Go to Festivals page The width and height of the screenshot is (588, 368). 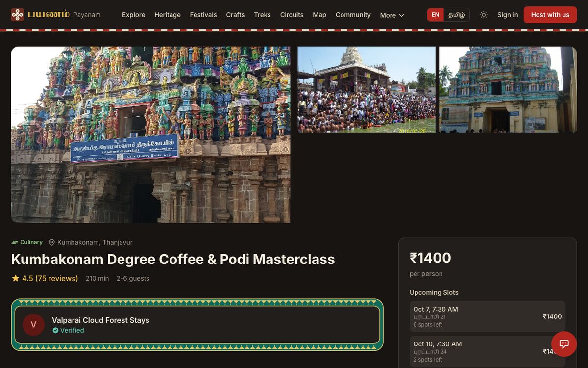point(203,15)
